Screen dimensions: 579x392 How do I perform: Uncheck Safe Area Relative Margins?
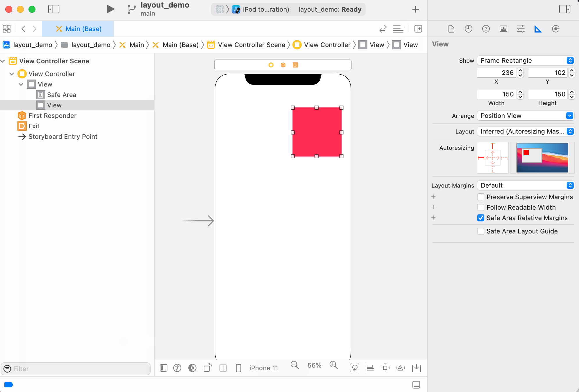tap(481, 218)
